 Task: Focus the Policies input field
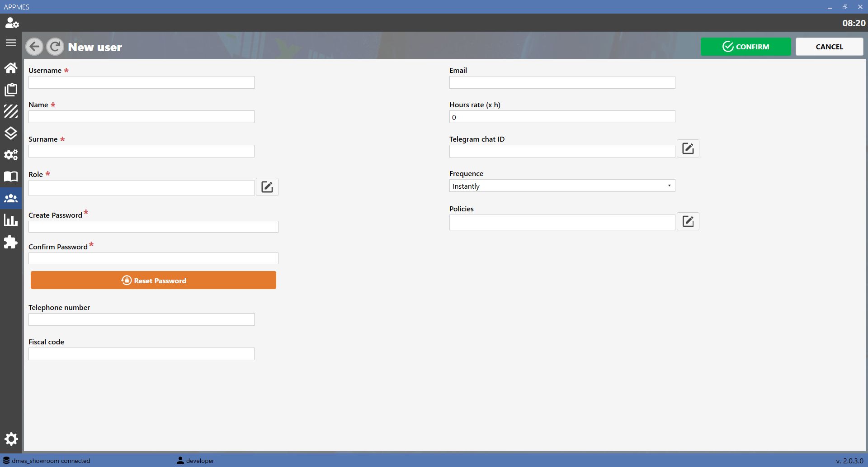point(562,223)
